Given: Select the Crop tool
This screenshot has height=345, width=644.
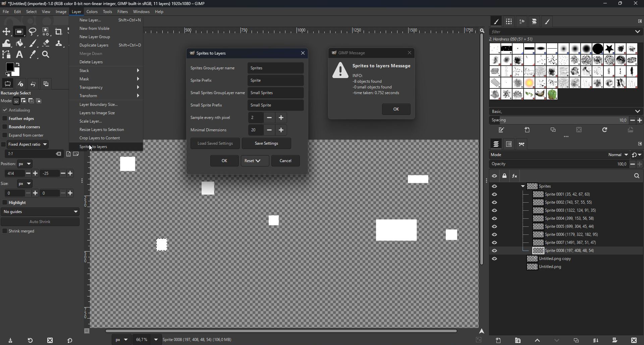Looking at the screenshot, I should [x=59, y=32].
